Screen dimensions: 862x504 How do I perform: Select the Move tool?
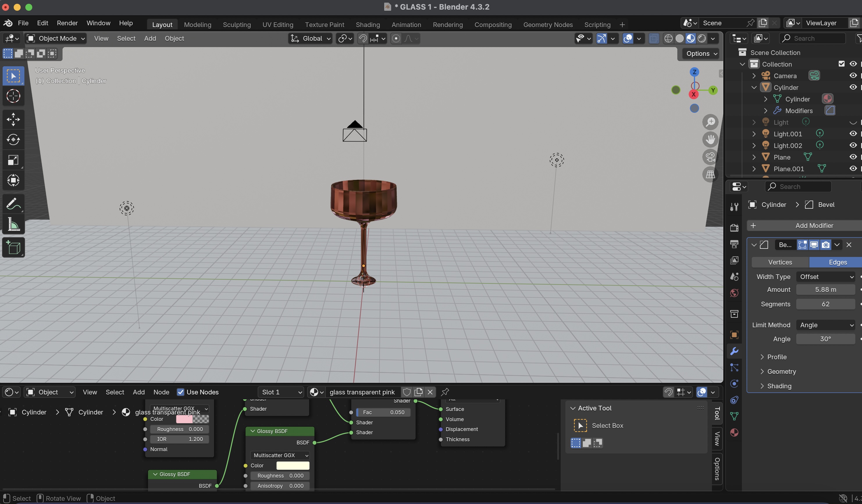13,119
